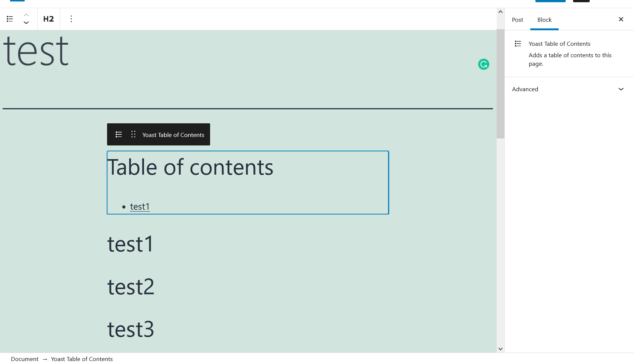Follow the test1 link in table of contents
The height and width of the screenshot is (364, 634).
pos(140,206)
